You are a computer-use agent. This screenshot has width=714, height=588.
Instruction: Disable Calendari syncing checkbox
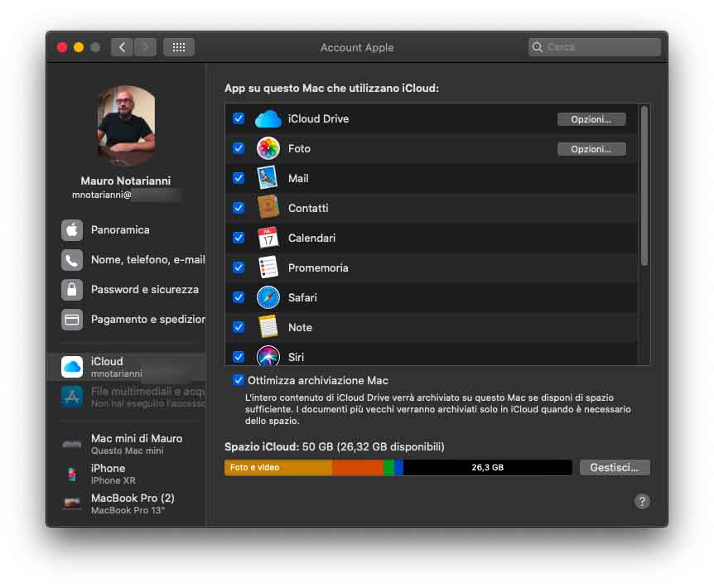[239, 238]
